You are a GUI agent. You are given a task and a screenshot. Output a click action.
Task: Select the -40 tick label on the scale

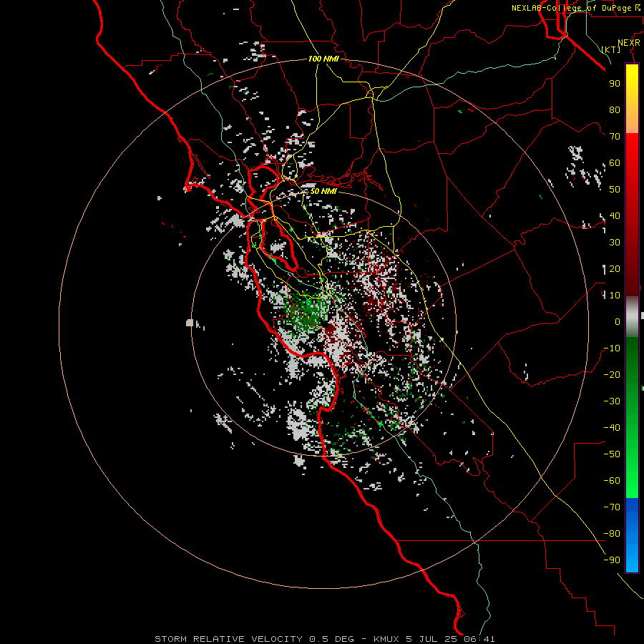pos(612,428)
